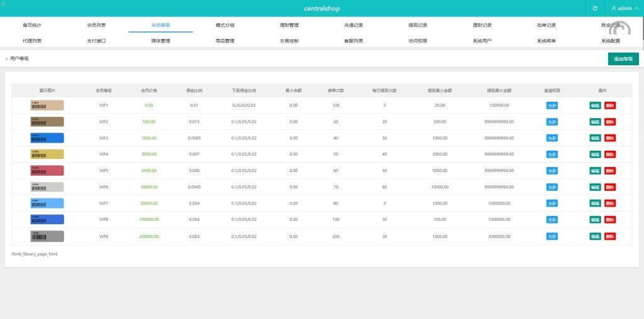Image resolution: width=644 pixels, height=319 pixels.
Task: Toggle the 允许 permission badge for VIP8
Action: 552,220
